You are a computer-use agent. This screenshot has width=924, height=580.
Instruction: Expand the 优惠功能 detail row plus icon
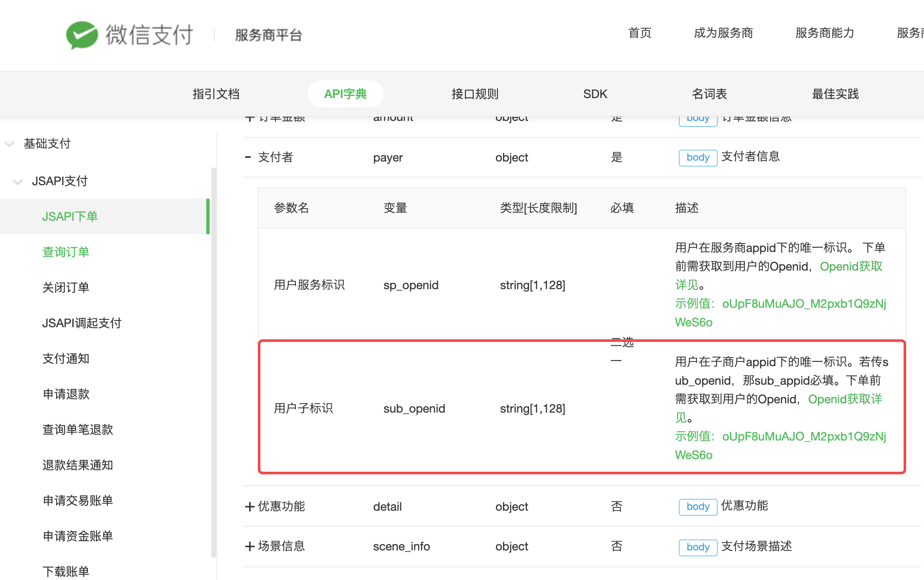point(250,506)
